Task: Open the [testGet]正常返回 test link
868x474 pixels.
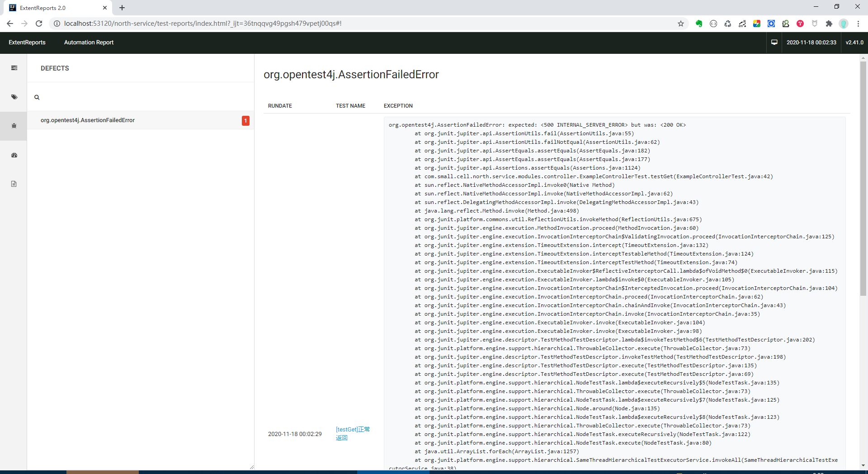Action: pos(353,433)
